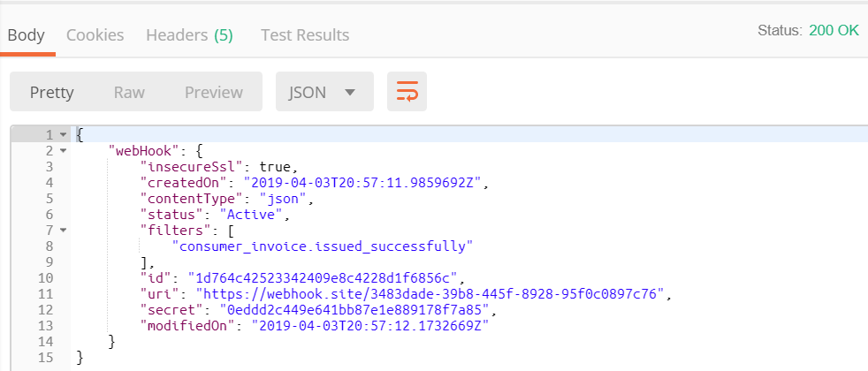The height and width of the screenshot is (371, 868).
Task: Select the Preview view mode
Action: coord(213,92)
